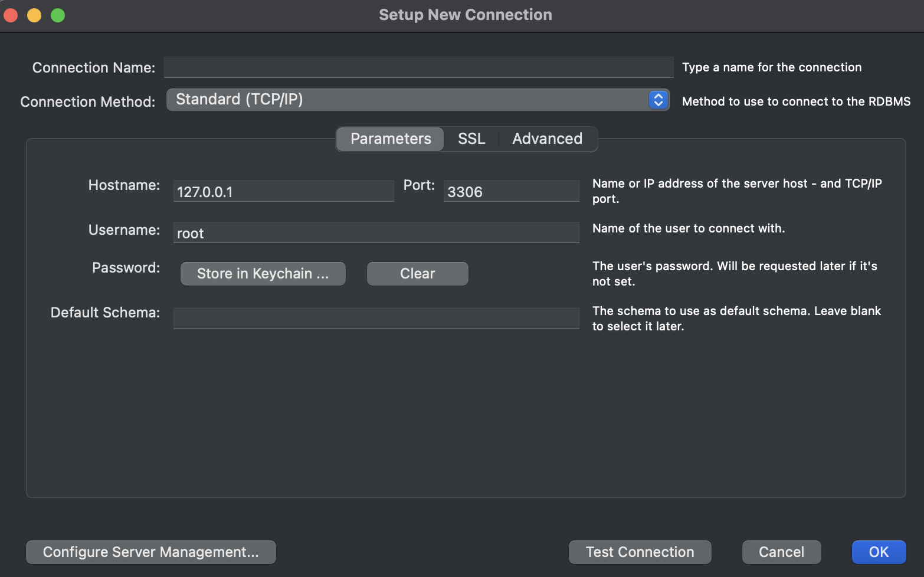The height and width of the screenshot is (577, 924).
Task: Click the Port field showing 3306
Action: pyautogui.click(x=511, y=191)
